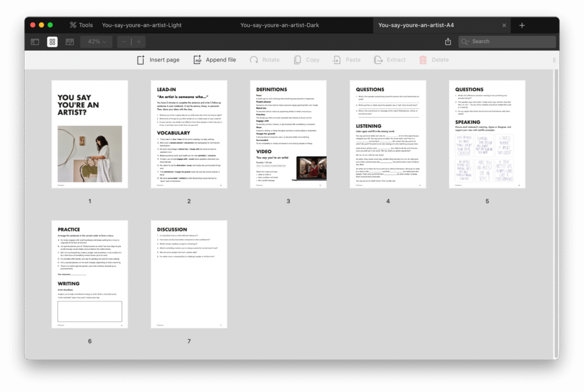Show the sidebar panel view
The image size is (584, 392).
click(x=35, y=42)
